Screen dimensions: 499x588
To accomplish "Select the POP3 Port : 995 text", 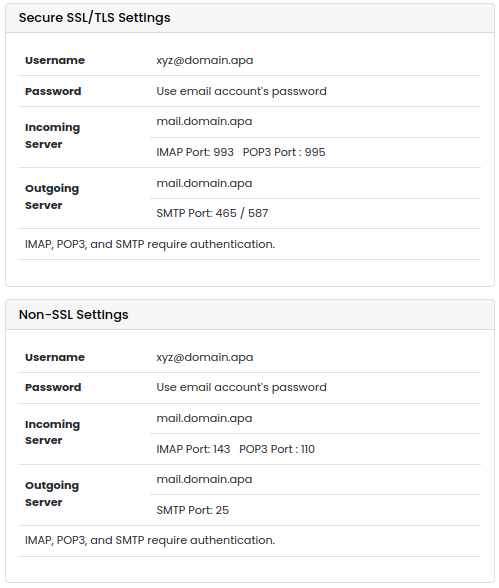I will coord(284,152).
